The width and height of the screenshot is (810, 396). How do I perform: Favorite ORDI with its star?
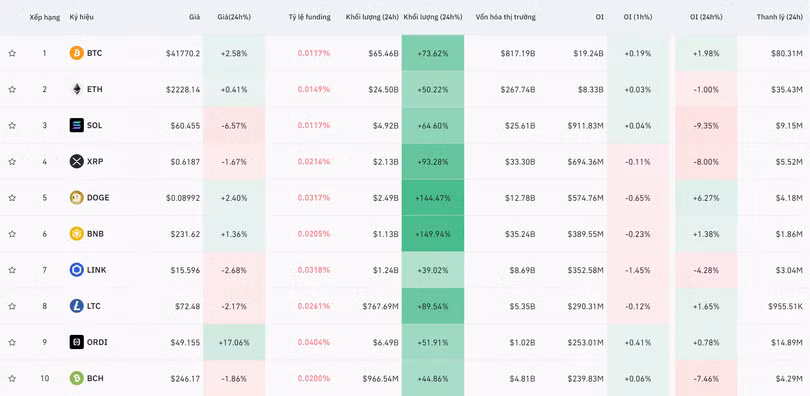tap(12, 342)
